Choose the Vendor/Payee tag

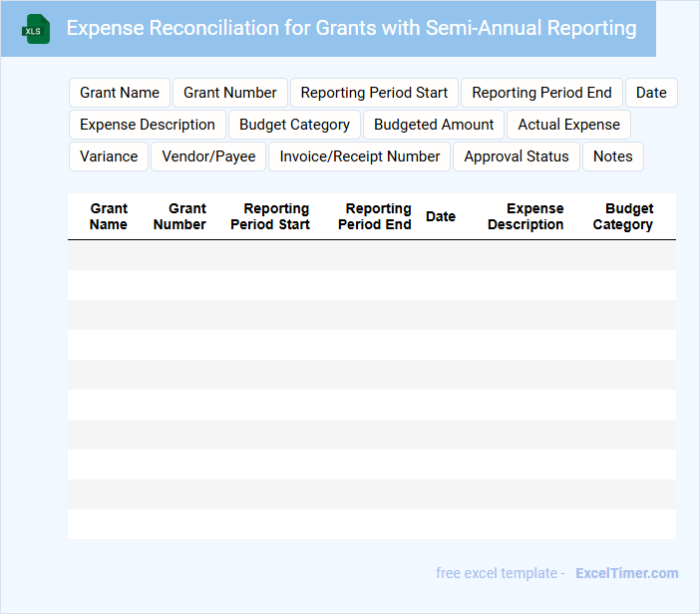pyautogui.click(x=208, y=156)
